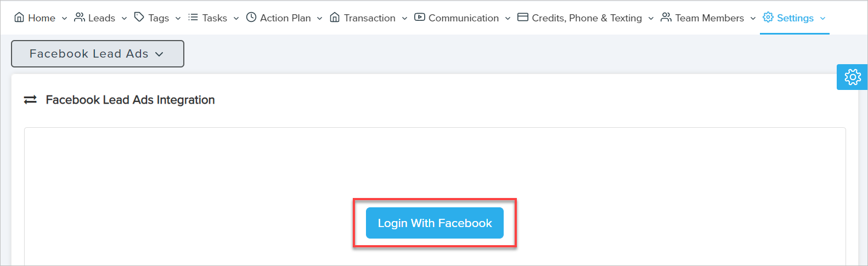Click Login With Facebook button

pyautogui.click(x=435, y=223)
